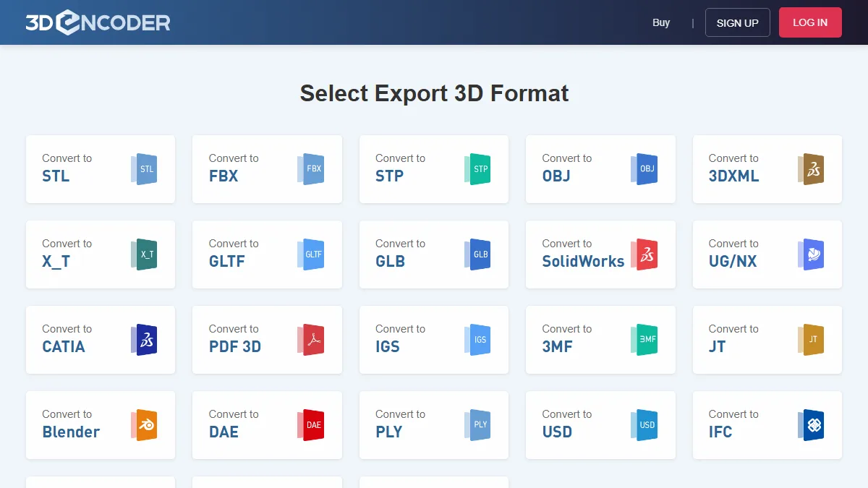This screenshot has height=488, width=868.
Task: Select the JT format label
Action: tap(717, 346)
